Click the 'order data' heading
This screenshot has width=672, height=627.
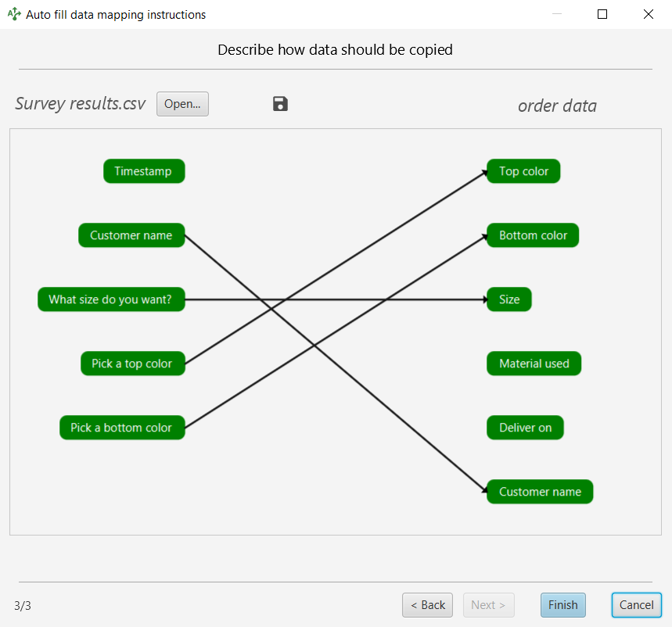[557, 106]
